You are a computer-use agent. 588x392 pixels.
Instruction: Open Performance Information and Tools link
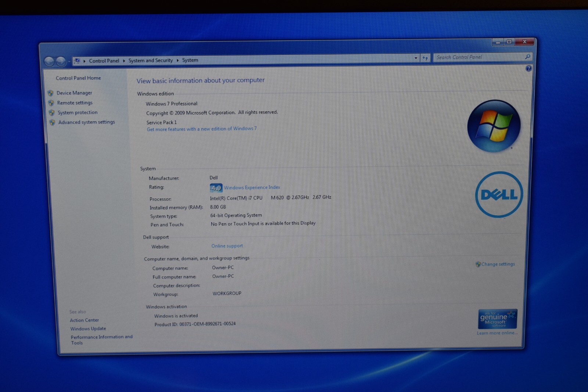(102, 340)
